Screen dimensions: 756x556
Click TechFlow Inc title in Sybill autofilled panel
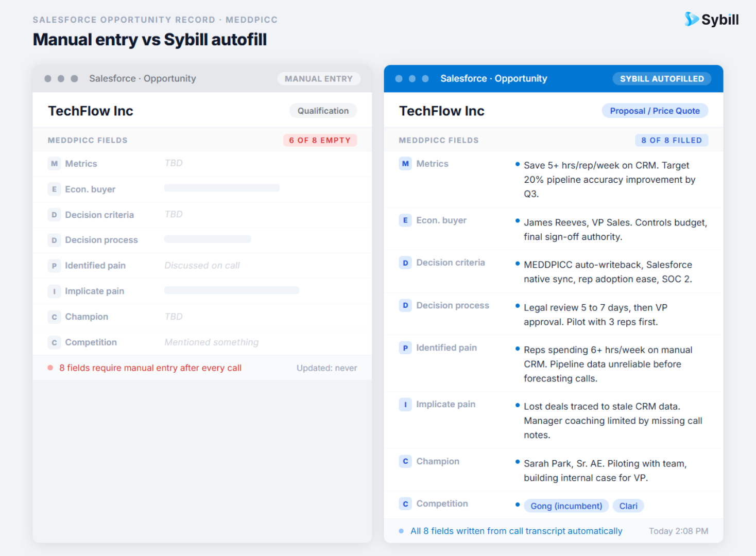click(442, 111)
